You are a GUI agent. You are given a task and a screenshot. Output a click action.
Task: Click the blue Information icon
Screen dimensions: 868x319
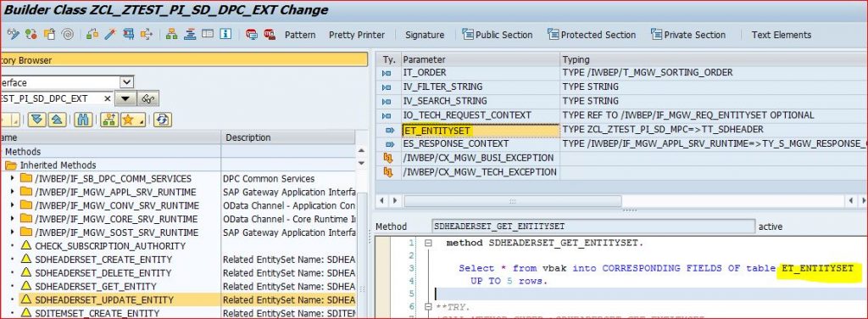[225, 34]
